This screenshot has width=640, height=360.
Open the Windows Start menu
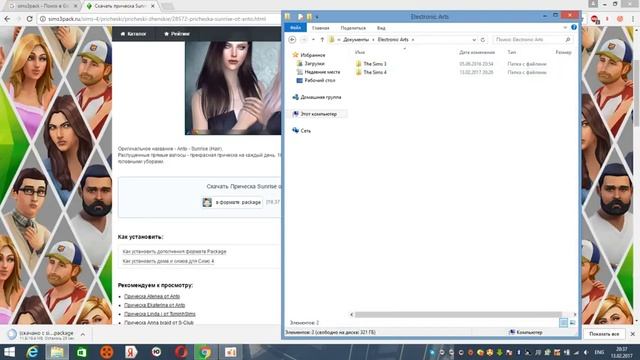pyautogui.click(x=9, y=352)
